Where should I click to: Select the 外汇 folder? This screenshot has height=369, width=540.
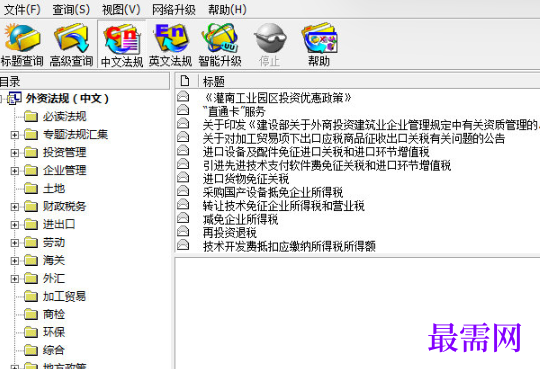(x=54, y=278)
